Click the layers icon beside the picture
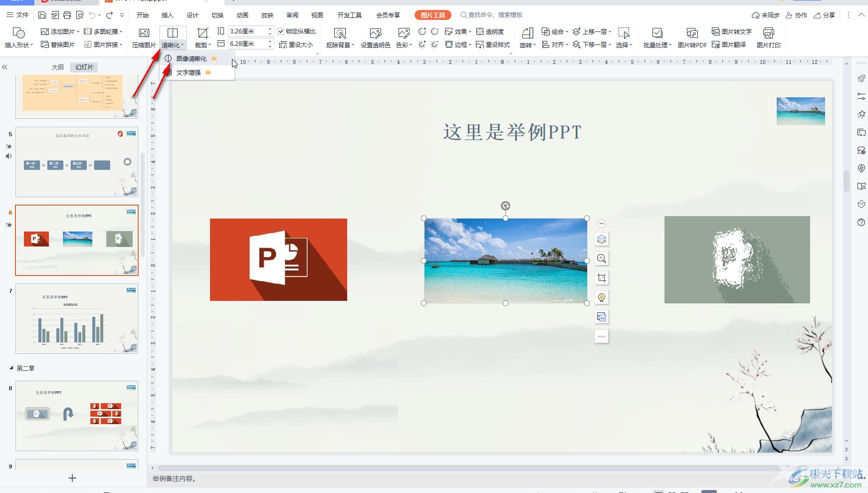The width and height of the screenshot is (868, 493). (602, 239)
